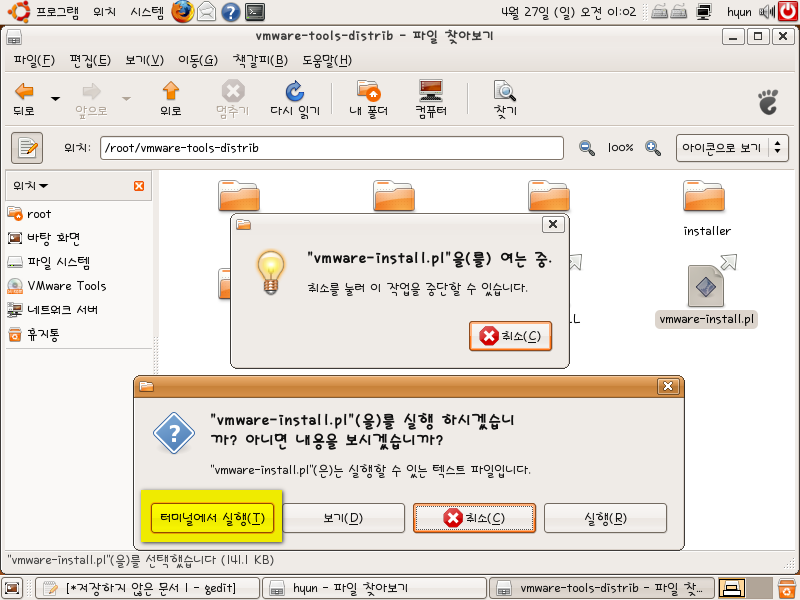Close the side pane with orange X
The height and width of the screenshot is (600, 800).
pyautogui.click(x=139, y=186)
